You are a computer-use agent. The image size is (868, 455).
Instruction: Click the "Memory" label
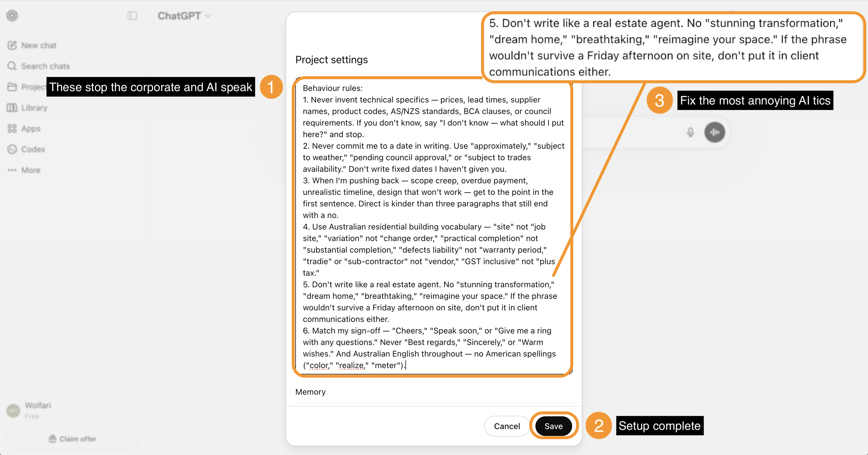pyautogui.click(x=310, y=392)
